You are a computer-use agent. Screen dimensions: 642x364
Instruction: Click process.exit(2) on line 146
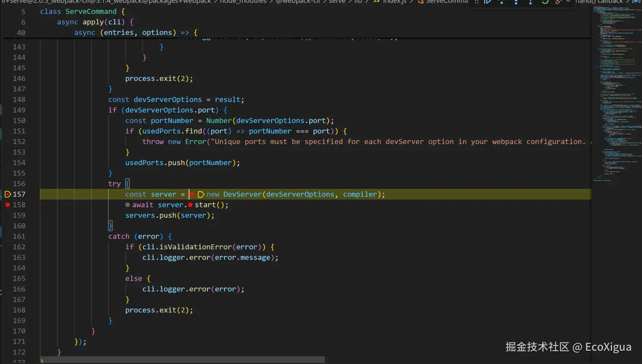coord(159,79)
